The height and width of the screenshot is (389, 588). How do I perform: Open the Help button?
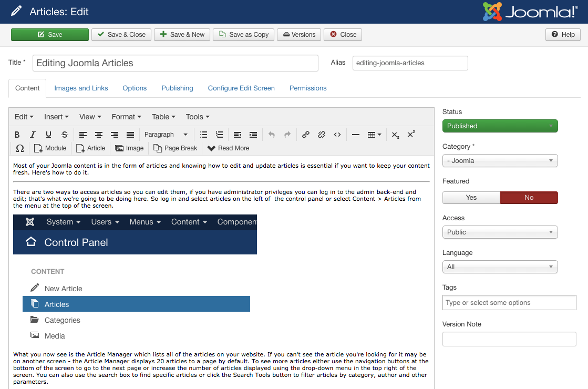click(x=563, y=35)
